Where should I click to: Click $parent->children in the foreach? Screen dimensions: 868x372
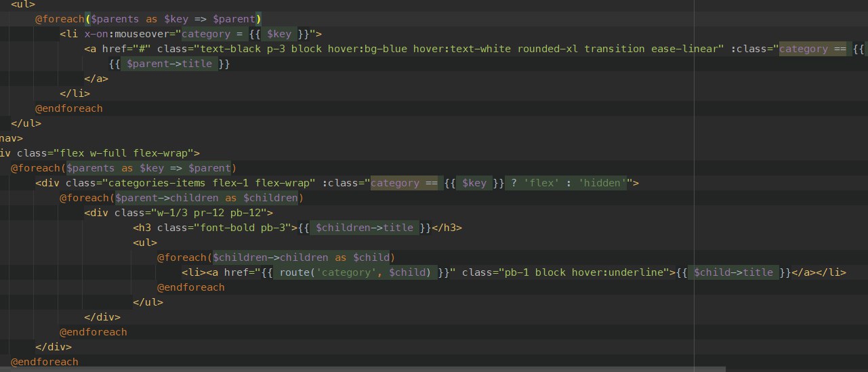[x=167, y=198]
